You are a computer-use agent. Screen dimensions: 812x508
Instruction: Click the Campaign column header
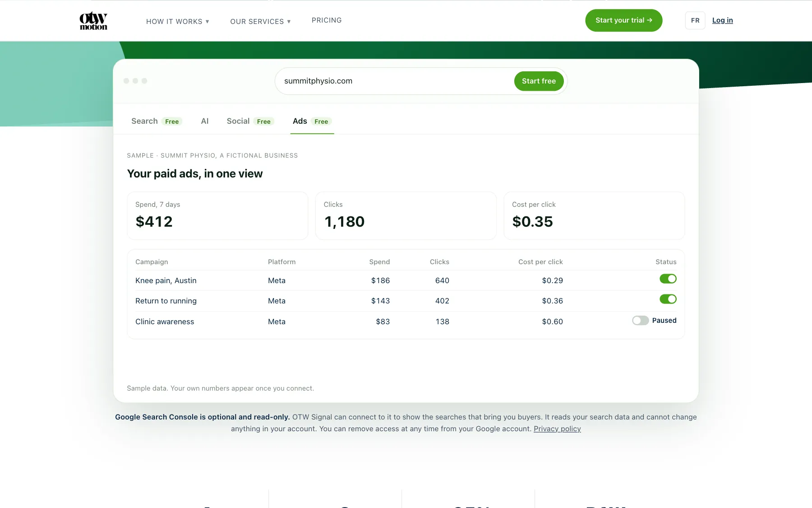152,262
